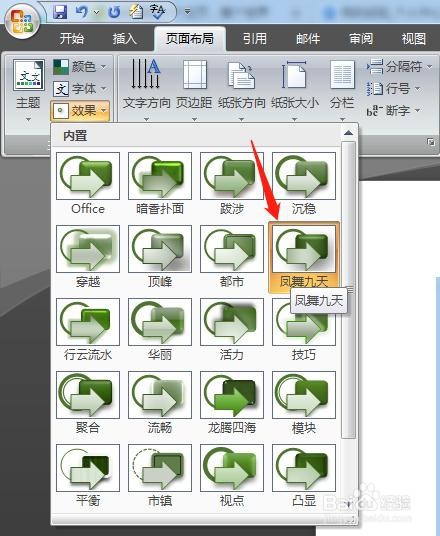440x536 pixels.
Task: Undo the last action
Action: (x=81, y=12)
